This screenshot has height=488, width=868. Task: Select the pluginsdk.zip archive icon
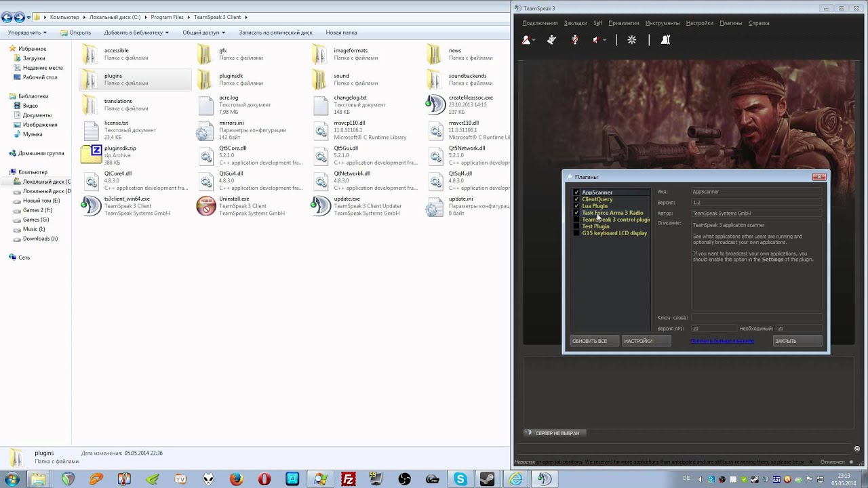pyautogui.click(x=91, y=155)
